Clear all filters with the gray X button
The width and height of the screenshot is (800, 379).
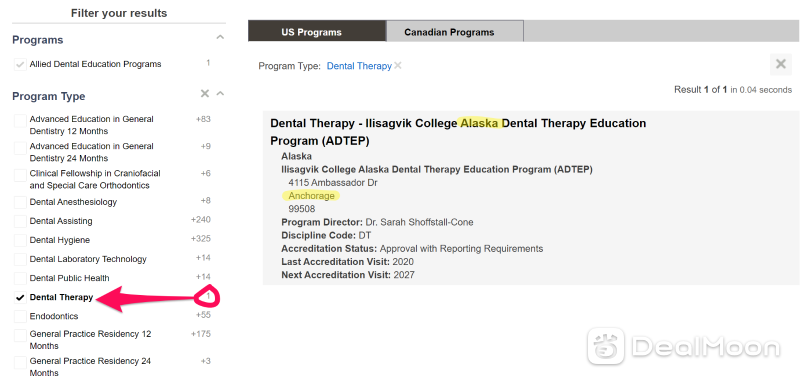781,64
